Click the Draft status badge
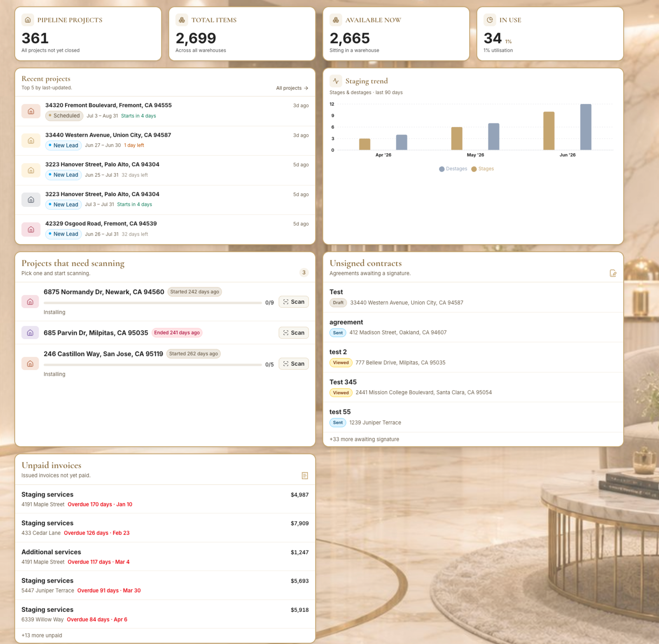 (338, 302)
